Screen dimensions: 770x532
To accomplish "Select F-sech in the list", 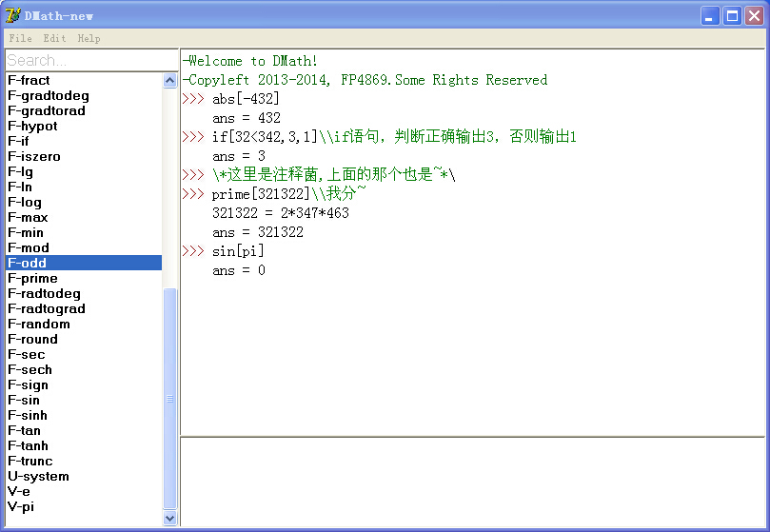I will (x=84, y=369).
